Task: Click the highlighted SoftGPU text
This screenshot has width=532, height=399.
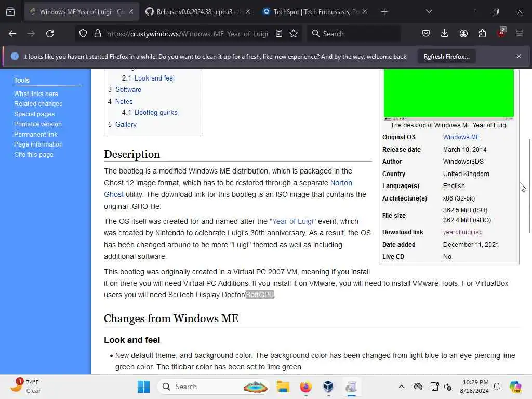Action: click(x=260, y=295)
